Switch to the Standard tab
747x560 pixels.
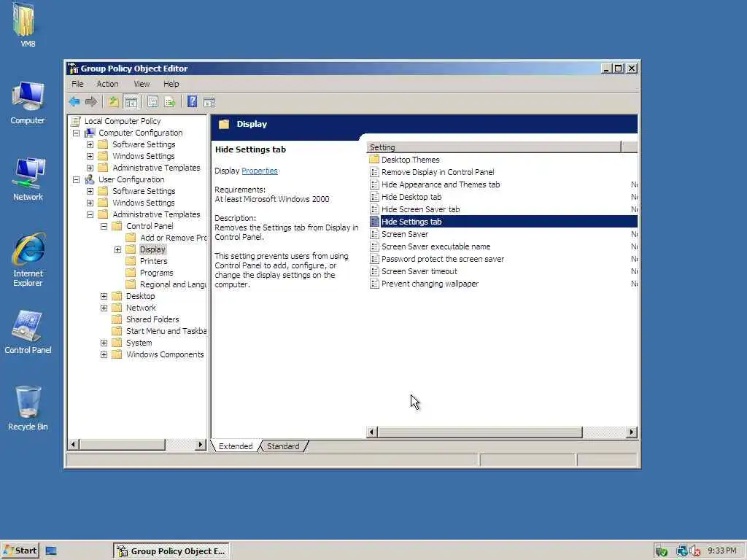click(283, 446)
